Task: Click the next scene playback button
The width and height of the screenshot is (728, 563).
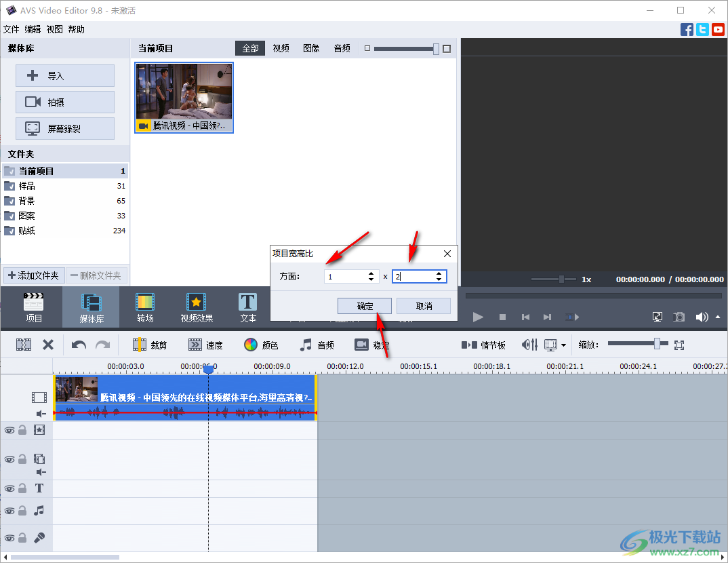Action: 572,317
